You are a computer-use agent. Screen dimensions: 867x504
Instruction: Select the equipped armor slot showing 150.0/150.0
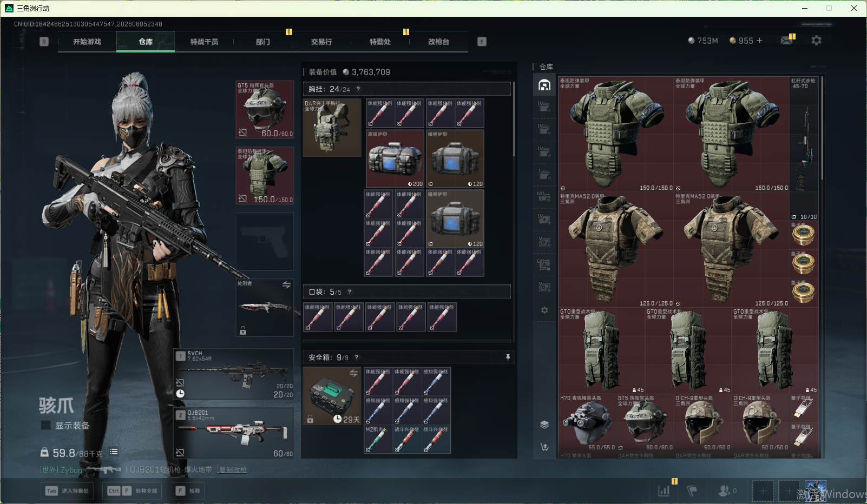click(x=265, y=176)
